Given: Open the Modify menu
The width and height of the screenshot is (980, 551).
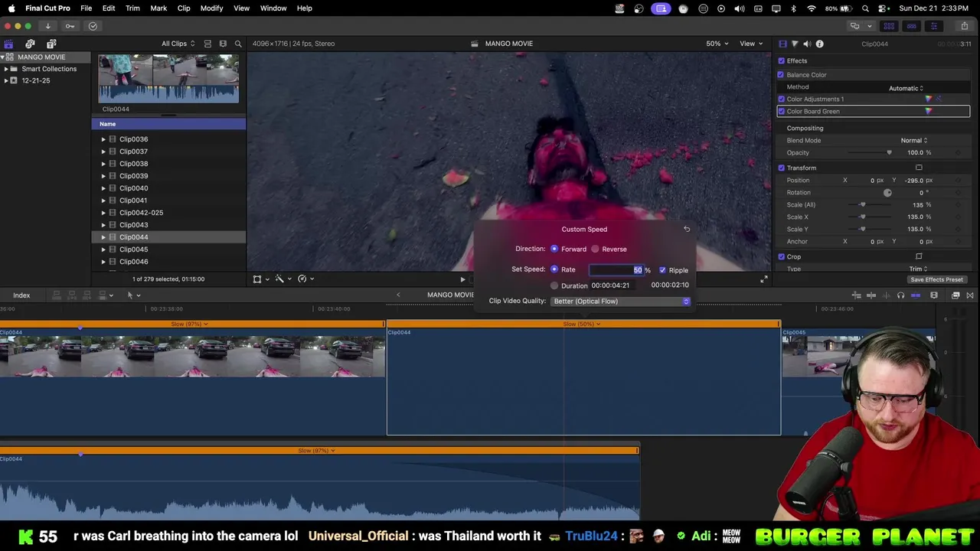Looking at the screenshot, I should 211,8.
